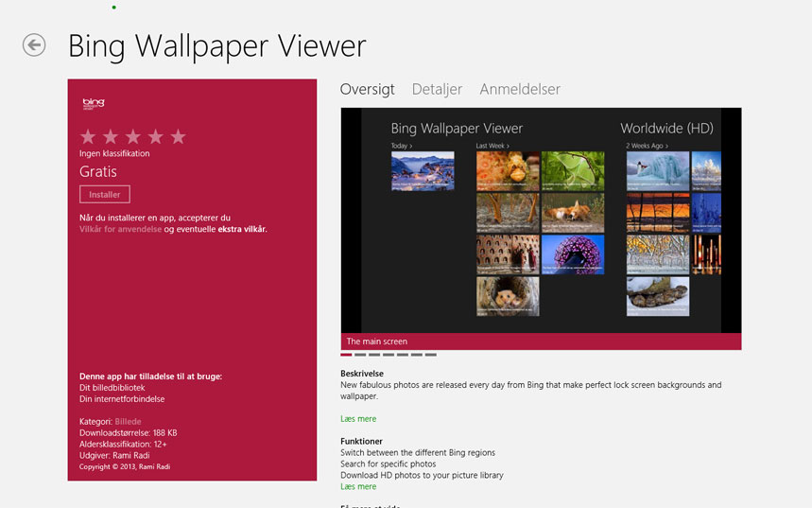Select the second screenshot indicator dash
The width and height of the screenshot is (812, 508).
[x=360, y=355]
